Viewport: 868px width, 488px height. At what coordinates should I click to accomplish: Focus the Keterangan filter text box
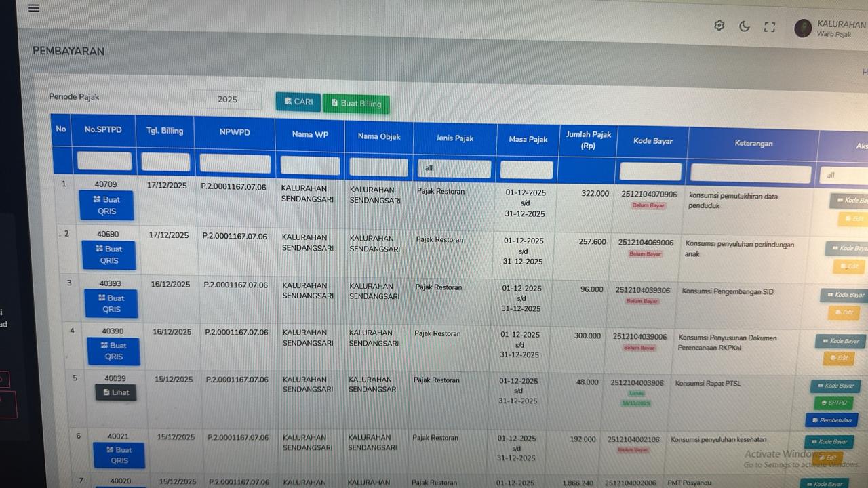pos(751,174)
